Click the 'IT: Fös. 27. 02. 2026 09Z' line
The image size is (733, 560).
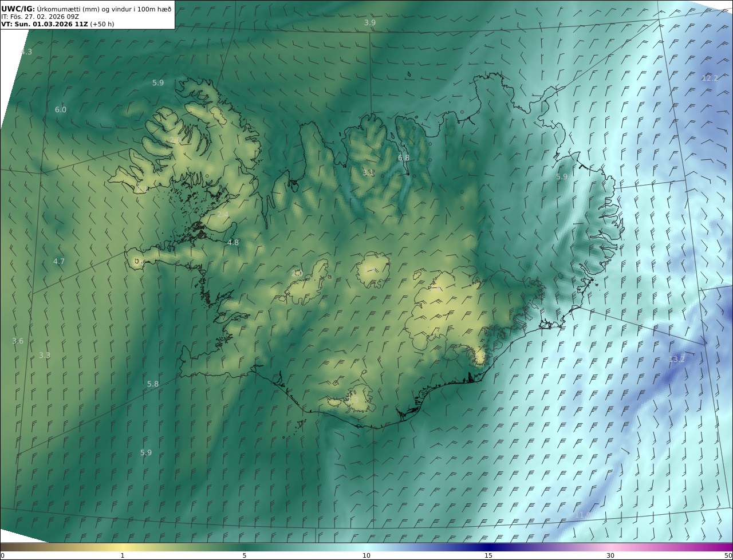(40, 17)
